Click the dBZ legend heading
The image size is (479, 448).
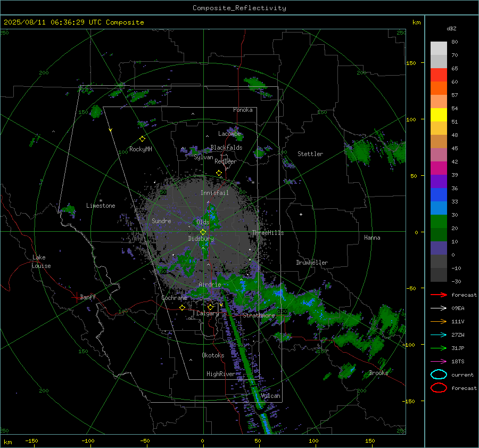[x=451, y=28]
